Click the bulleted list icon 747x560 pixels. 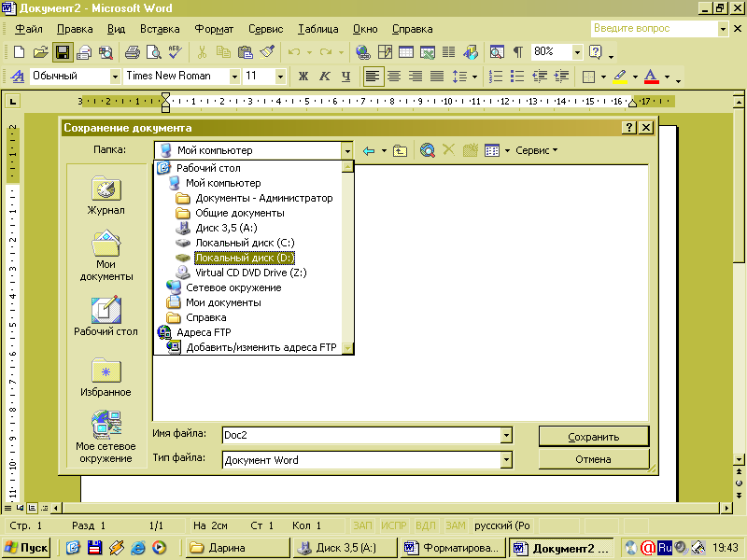coord(517,77)
